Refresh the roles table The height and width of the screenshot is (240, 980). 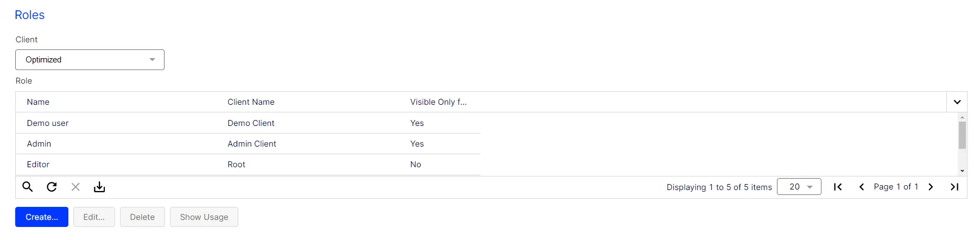52,187
